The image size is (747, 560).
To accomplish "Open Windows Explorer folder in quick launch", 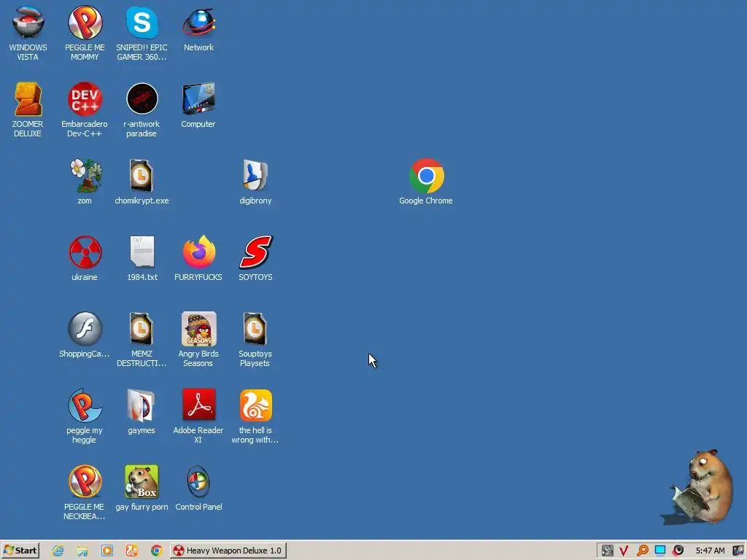I will tap(82, 551).
